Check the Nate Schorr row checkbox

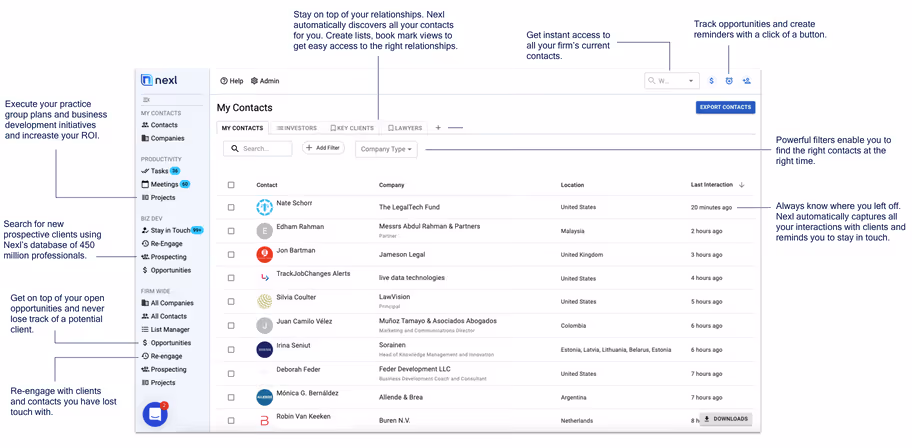pos(231,207)
